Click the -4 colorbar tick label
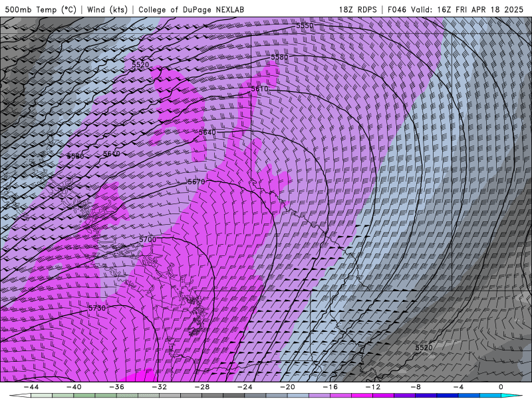This screenshot has height=399, width=532. [458, 387]
